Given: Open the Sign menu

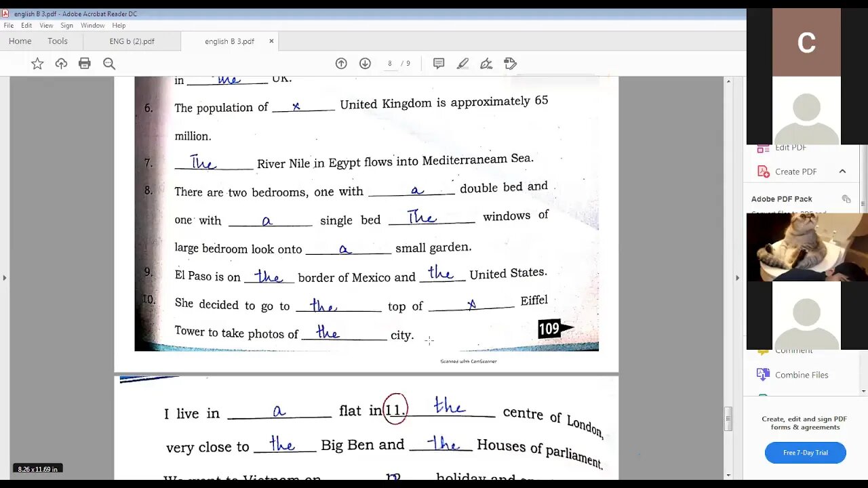Looking at the screenshot, I should click(x=66, y=26).
